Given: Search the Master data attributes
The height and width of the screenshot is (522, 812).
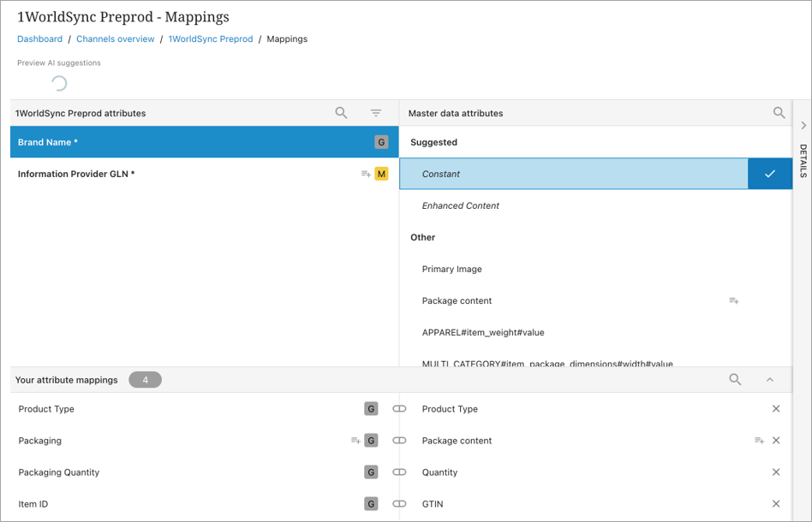Looking at the screenshot, I should point(779,113).
